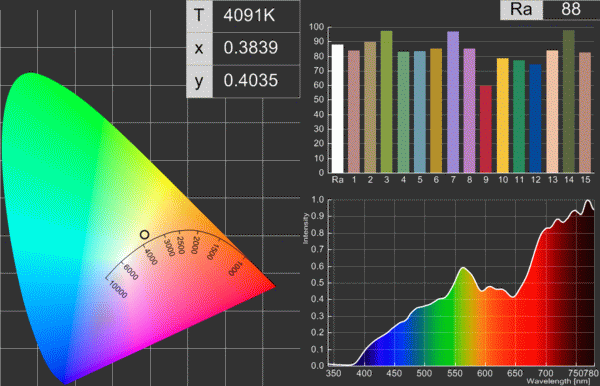Viewport: 600px width, 386px height.
Task: Click the Ra label next to 88
Action: (x=521, y=9)
